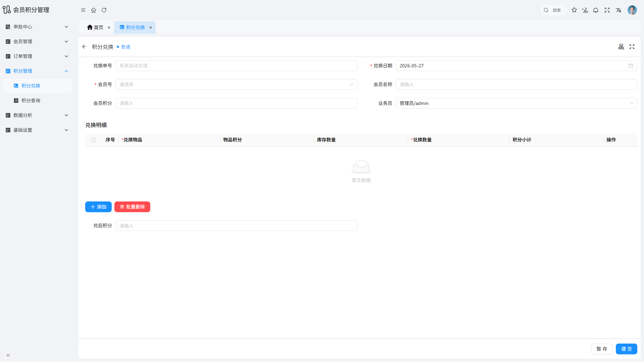Click the 基础设置 menu icon

[8, 130]
